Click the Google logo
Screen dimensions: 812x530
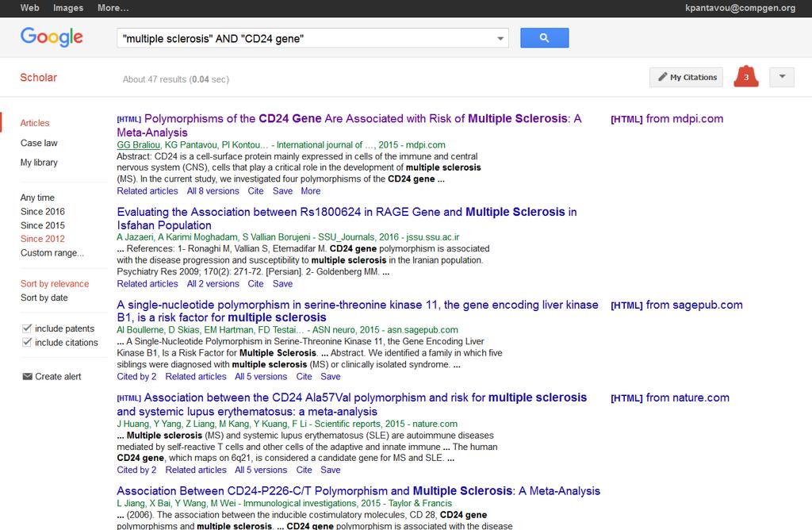click(x=52, y=37)
